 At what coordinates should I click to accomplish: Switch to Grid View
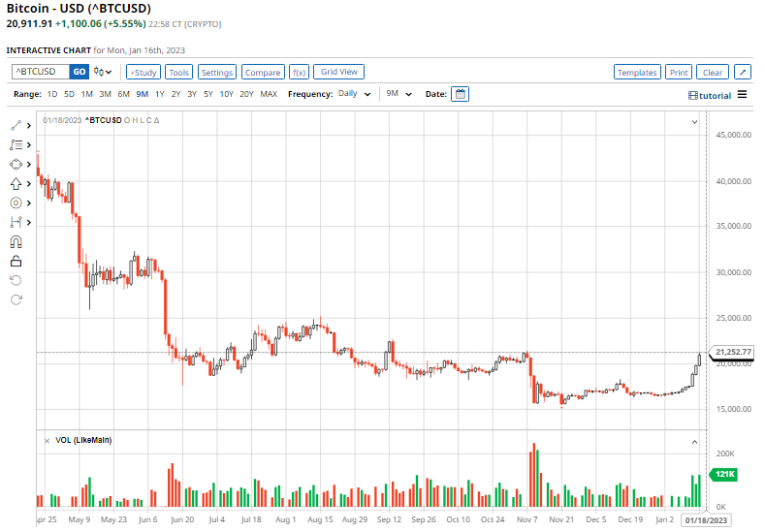click(338, 72)
